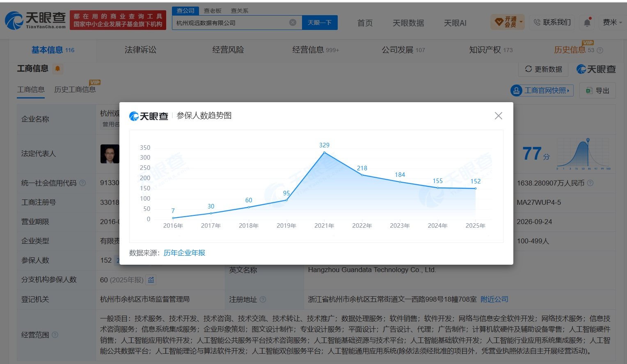Select the 查公司 search tab
This screenshot has width=627, height=364.
[x=185, y=11]
